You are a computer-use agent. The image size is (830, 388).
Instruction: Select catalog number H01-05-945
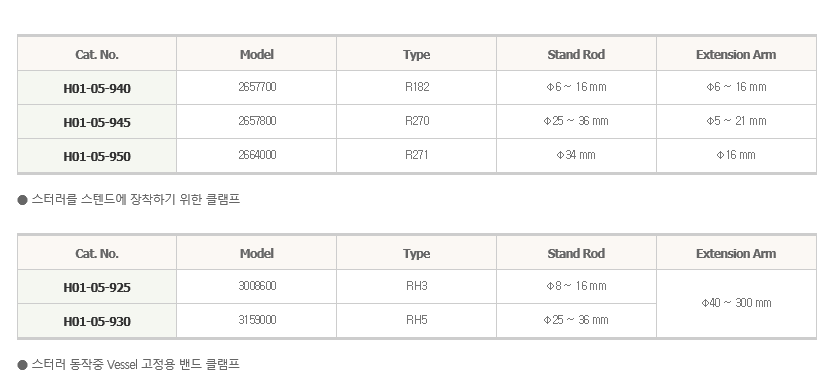97,122
